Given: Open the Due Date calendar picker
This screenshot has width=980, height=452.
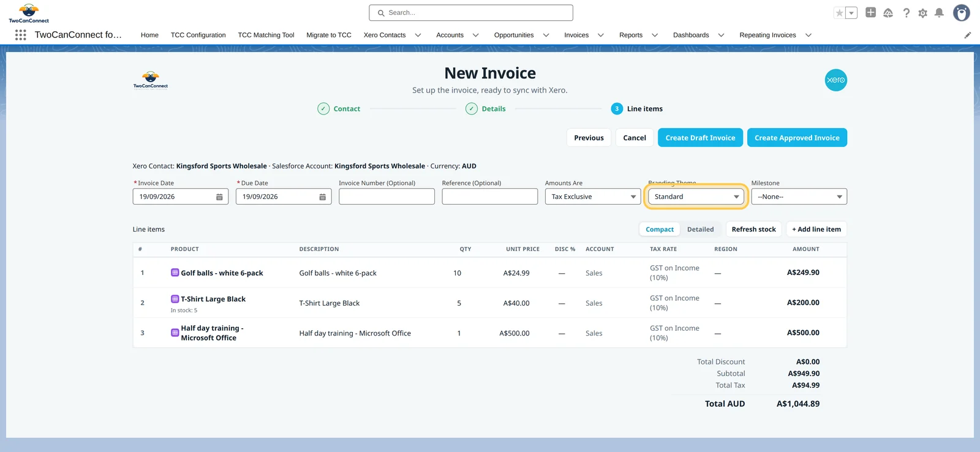Looking at the screenshot, I should (x=322, y=197).
